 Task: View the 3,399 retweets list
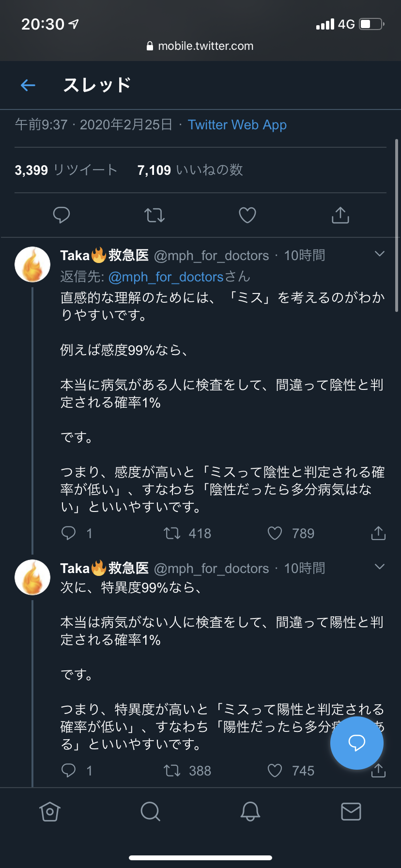pyautogui.click(x=66, y=170)
